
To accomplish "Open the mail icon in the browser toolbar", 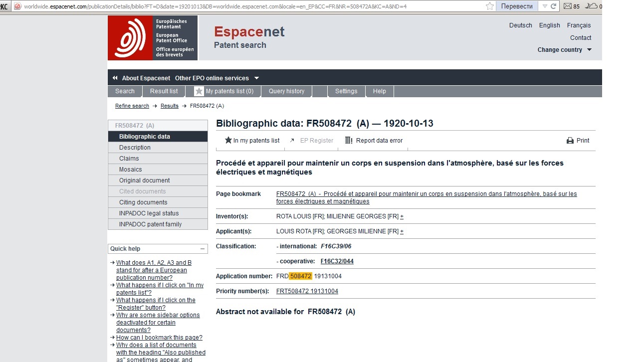I will click(568, 6).
